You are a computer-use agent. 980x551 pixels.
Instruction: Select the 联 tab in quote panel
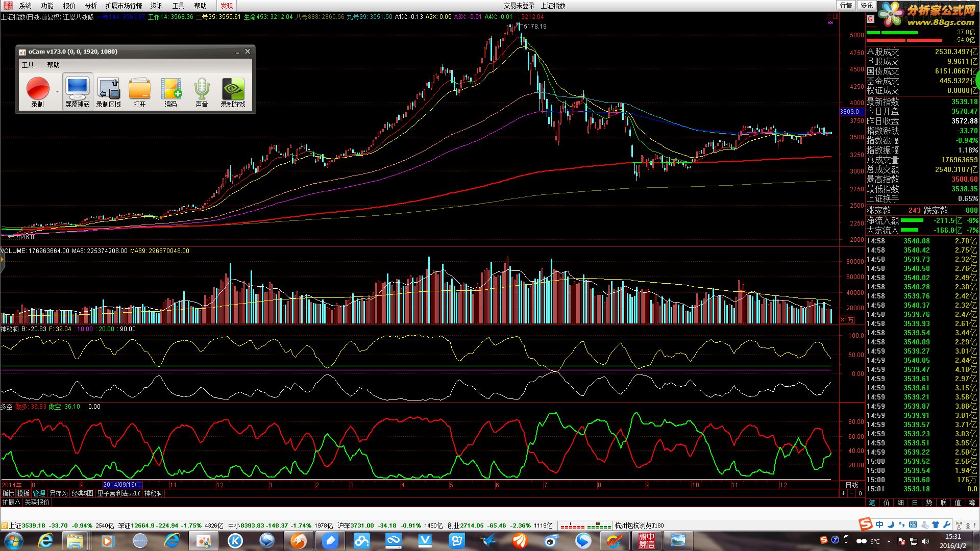[943, 503]
